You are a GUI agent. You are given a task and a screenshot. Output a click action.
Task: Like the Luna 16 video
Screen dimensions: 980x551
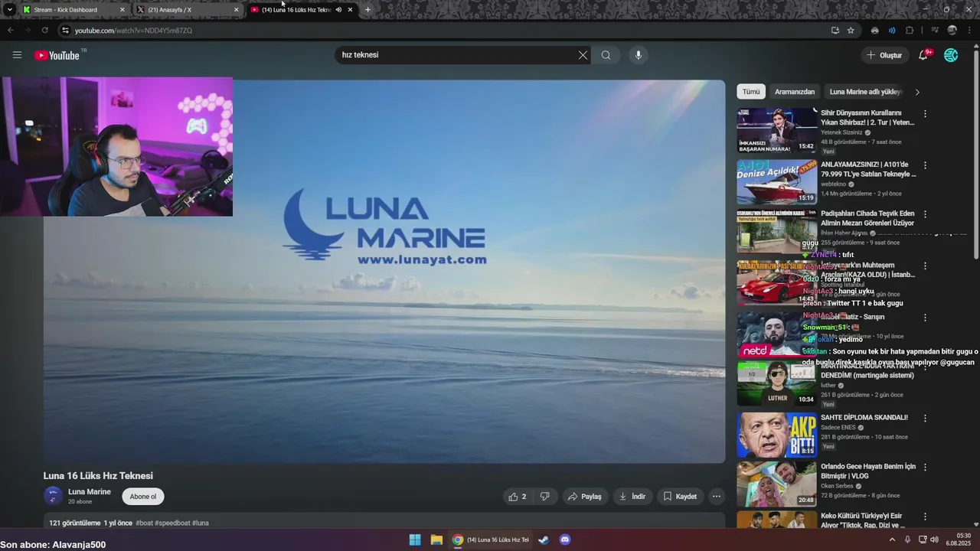518,497
